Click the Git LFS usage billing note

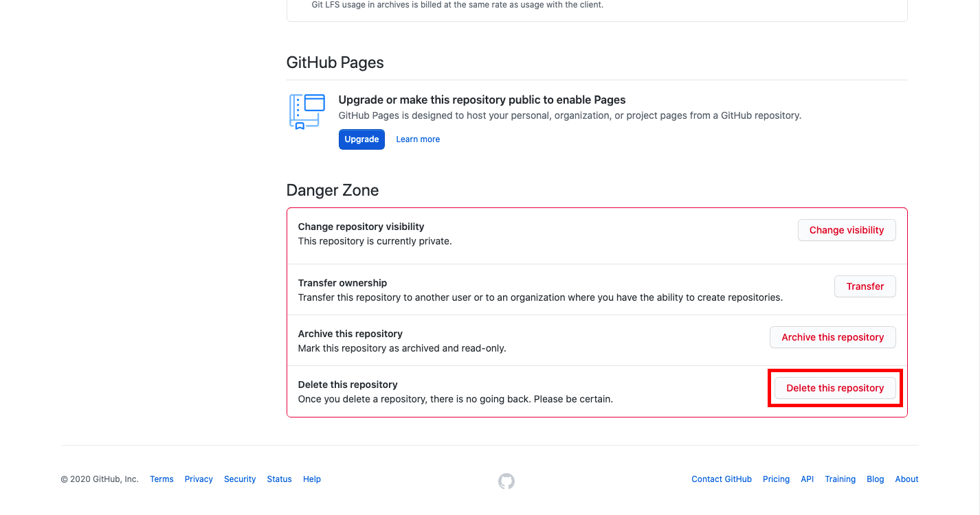(x=457, y=5)
